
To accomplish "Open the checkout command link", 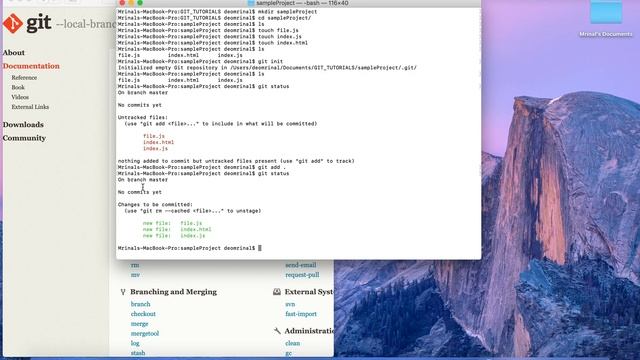I will click(143, 314).
